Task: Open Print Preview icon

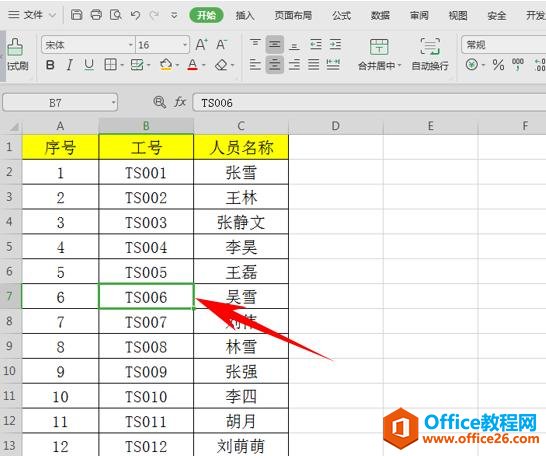Action: click(x=115, y=15)
